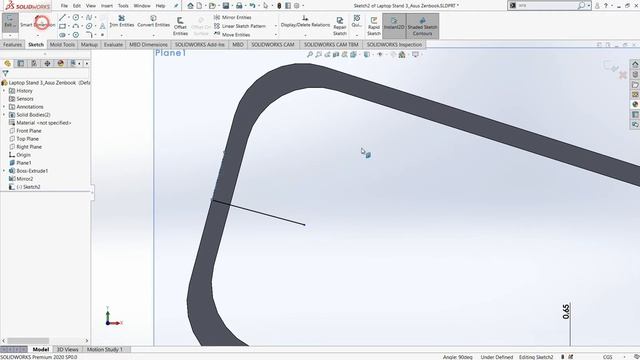Open the Line tool dropdown arrow
This screenshot has height=360, width=640.
(69, 18)
